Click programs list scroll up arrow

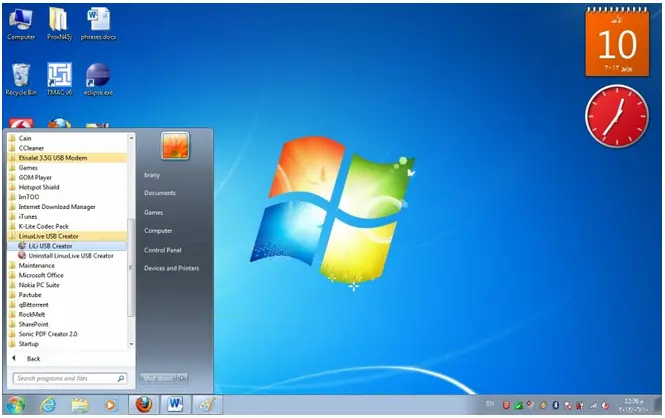131,138
